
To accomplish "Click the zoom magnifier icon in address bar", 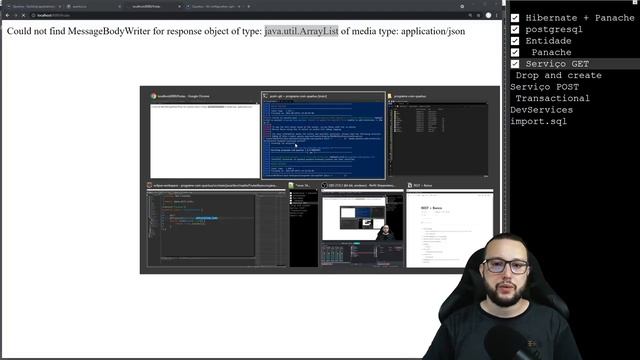I will click(470, 15).
